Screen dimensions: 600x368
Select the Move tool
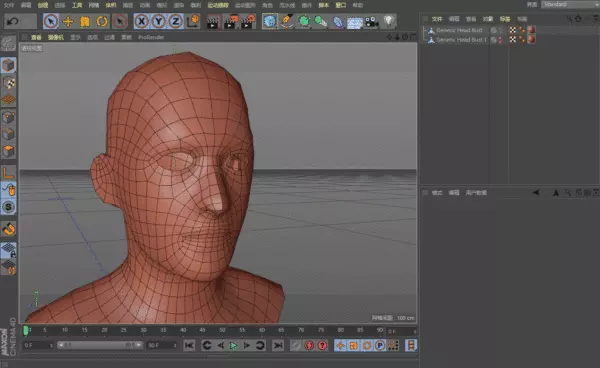pos(68,21)
